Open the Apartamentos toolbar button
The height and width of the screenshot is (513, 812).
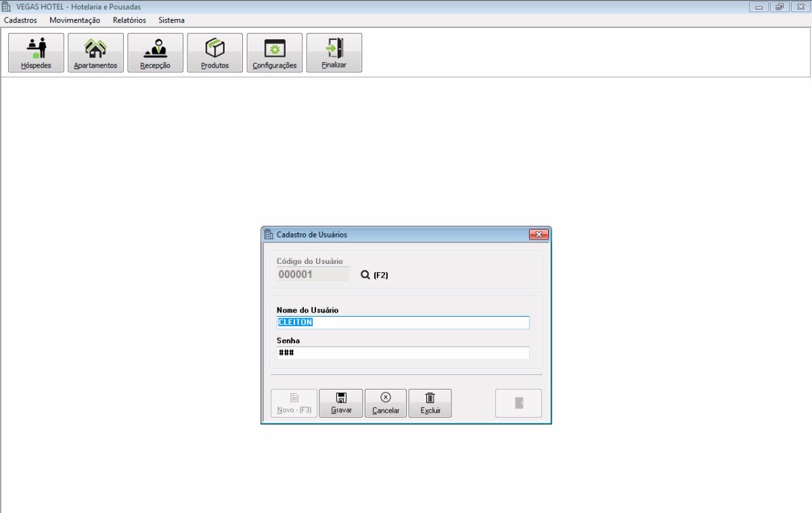[x=95, y=53]
